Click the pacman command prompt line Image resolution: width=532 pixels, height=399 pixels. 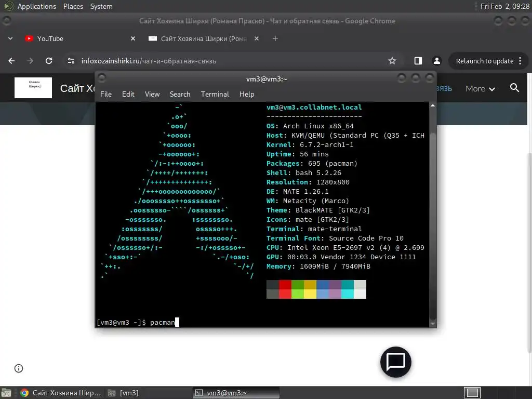[137, 322]
